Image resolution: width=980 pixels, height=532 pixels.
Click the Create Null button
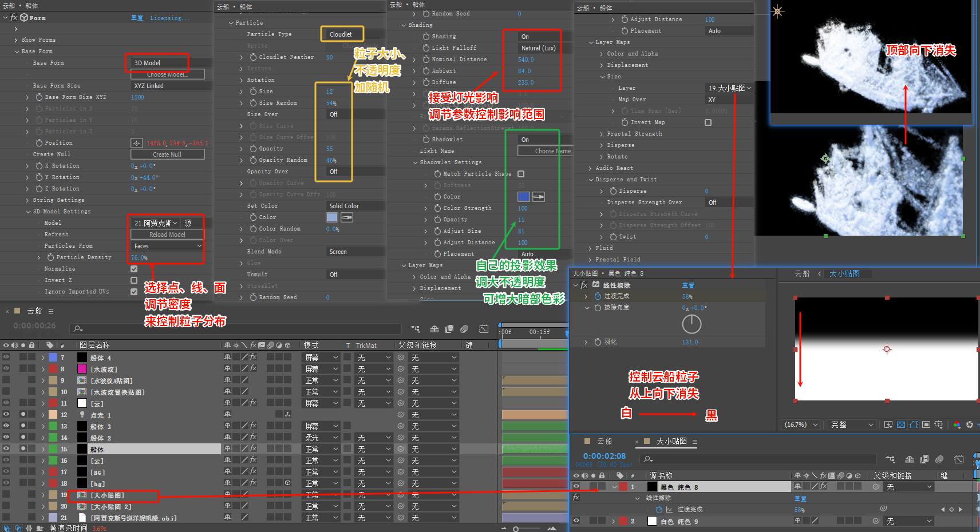pyautogui.click(x=168, y=154)
